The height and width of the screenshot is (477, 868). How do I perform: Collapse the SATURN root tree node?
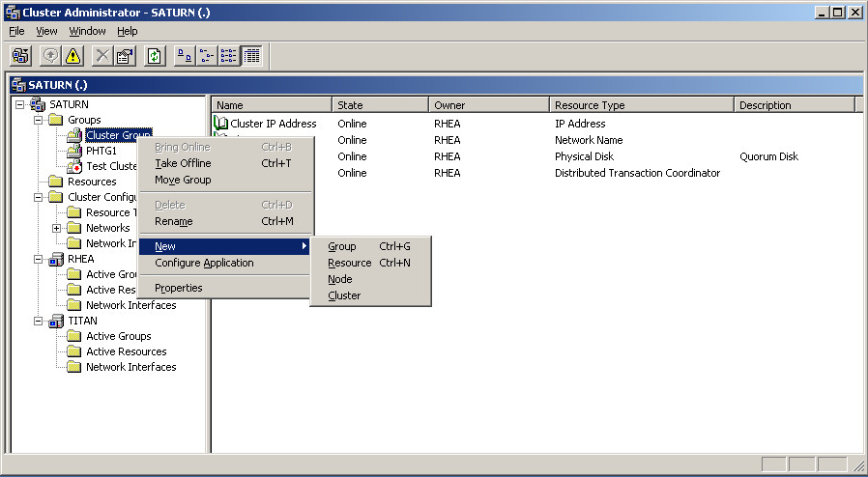[x=20, y=104]
